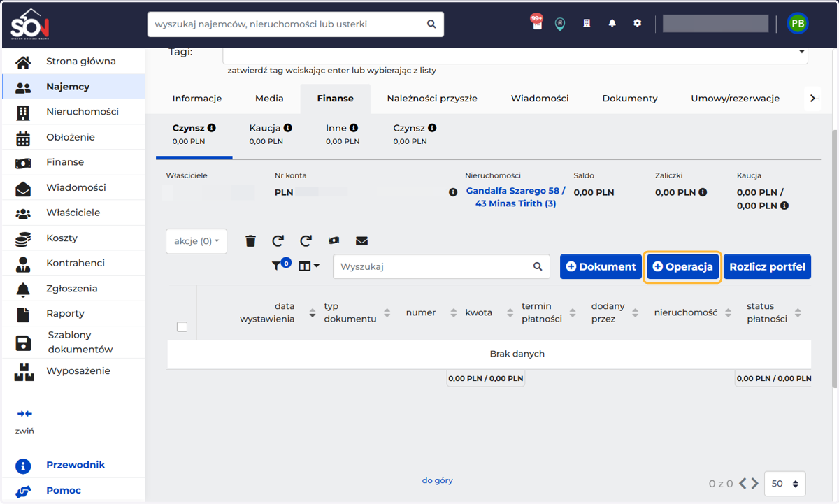Open settings gear in top bar

638,23
